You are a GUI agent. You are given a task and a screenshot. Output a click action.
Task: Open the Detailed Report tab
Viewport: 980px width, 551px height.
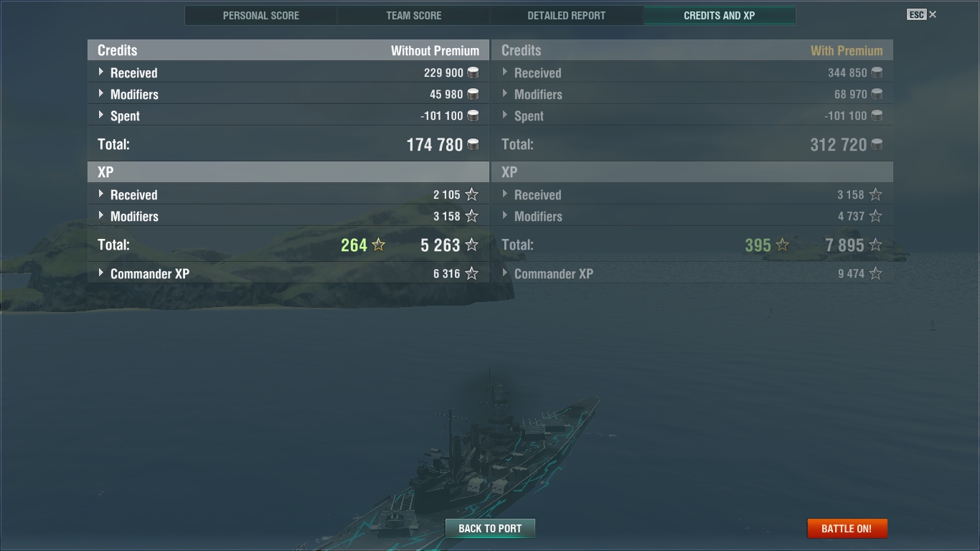click(567, 15)
